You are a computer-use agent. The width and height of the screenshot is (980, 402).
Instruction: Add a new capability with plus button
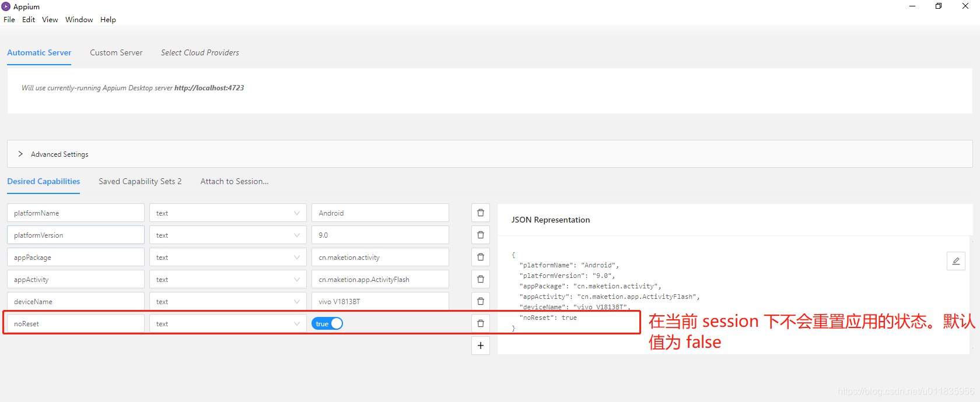click(481, 345)
